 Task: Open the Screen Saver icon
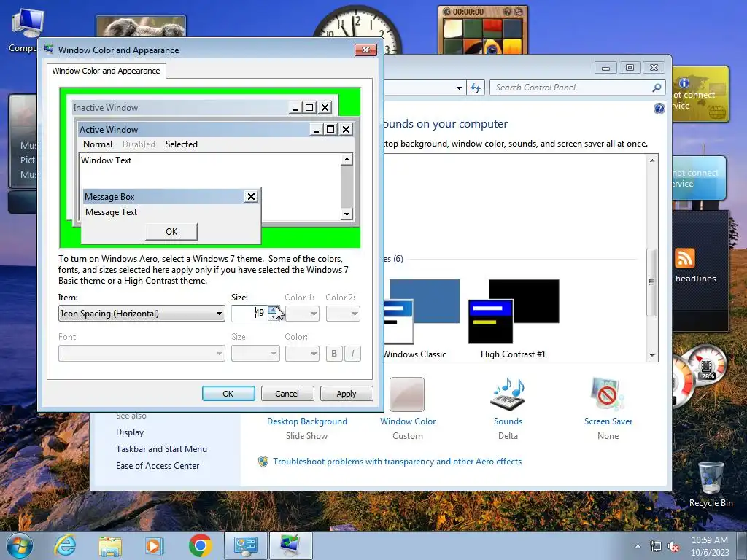[608, 394]
